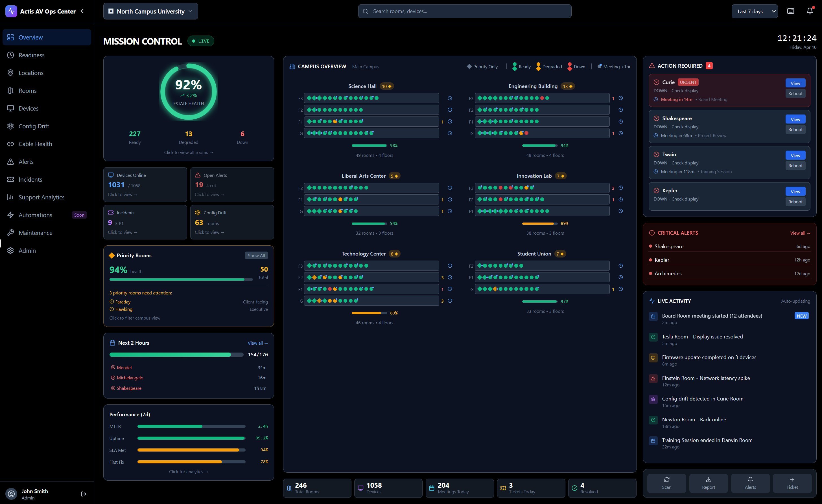Collapse the sidebar with the chevron
The height and width of the screenshot is (504, 822).
click(82, 11)
